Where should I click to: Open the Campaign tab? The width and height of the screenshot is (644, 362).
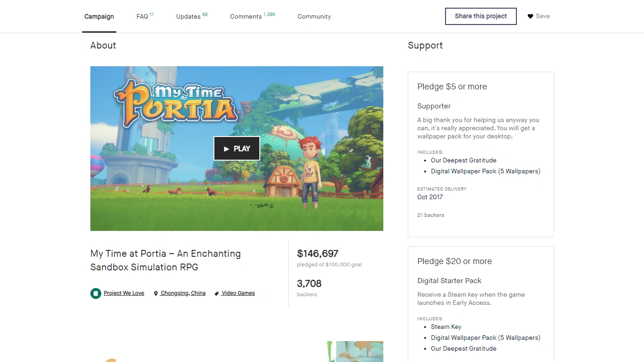(99, 16)
